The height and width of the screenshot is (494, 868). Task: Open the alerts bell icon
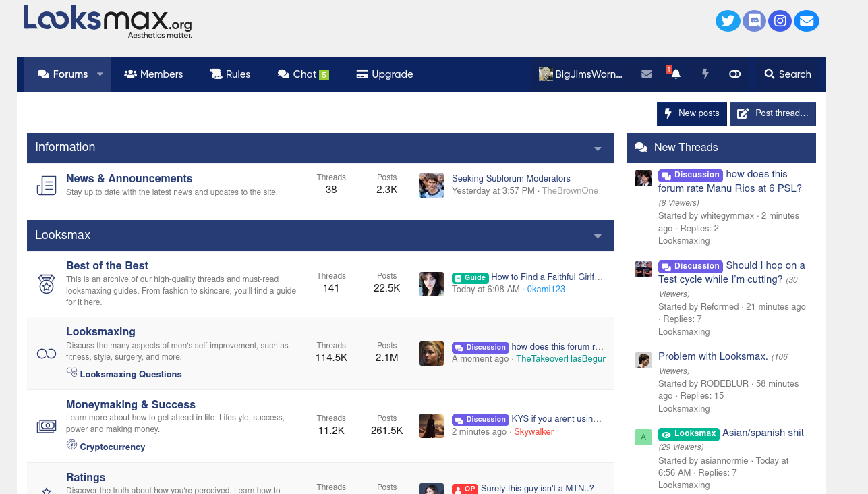675,74
